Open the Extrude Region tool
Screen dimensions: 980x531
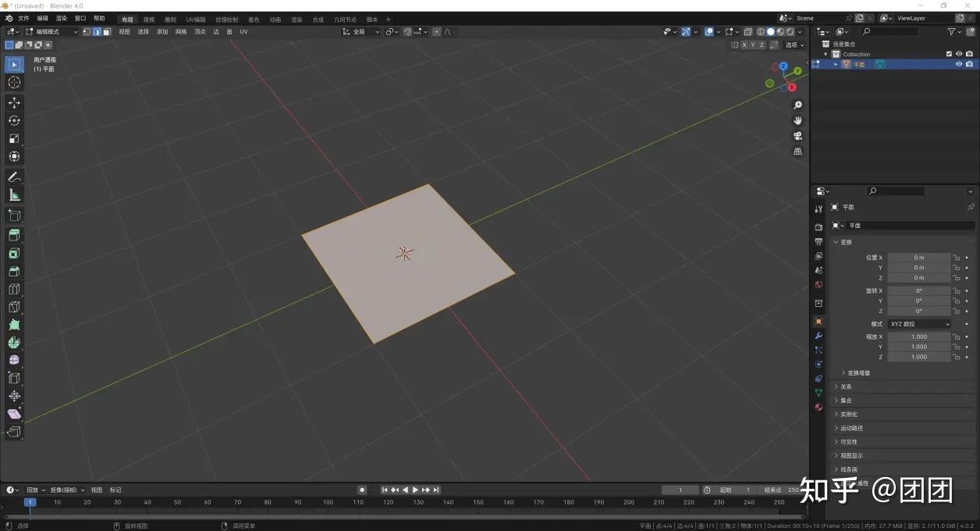[14, 216]
